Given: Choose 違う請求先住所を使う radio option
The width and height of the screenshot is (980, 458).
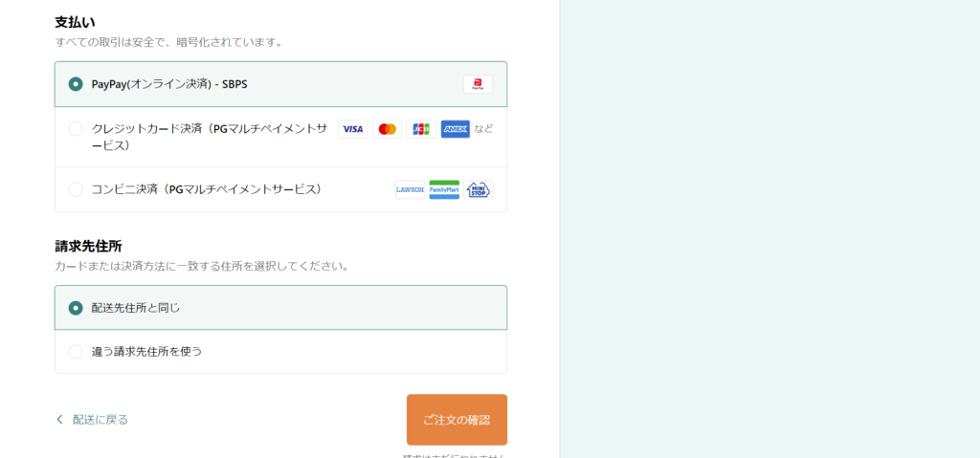Looking at the screenshot, I should point(76,352).
